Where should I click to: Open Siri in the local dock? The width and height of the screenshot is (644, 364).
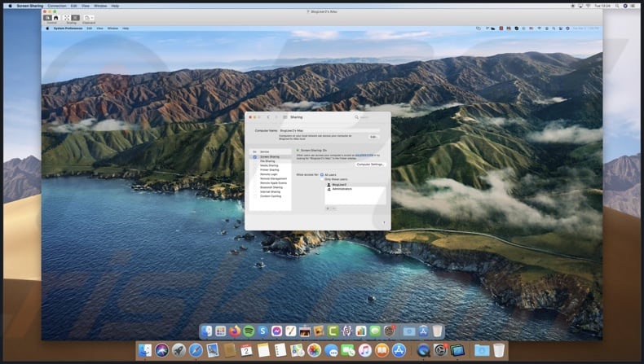coord(162,350)
